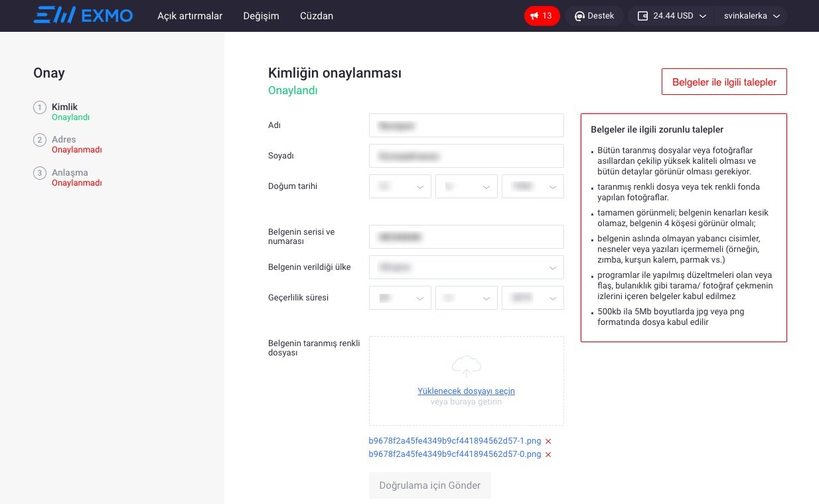
Task: Open the svinkalerka account menu
Action: tap(750, 16)
